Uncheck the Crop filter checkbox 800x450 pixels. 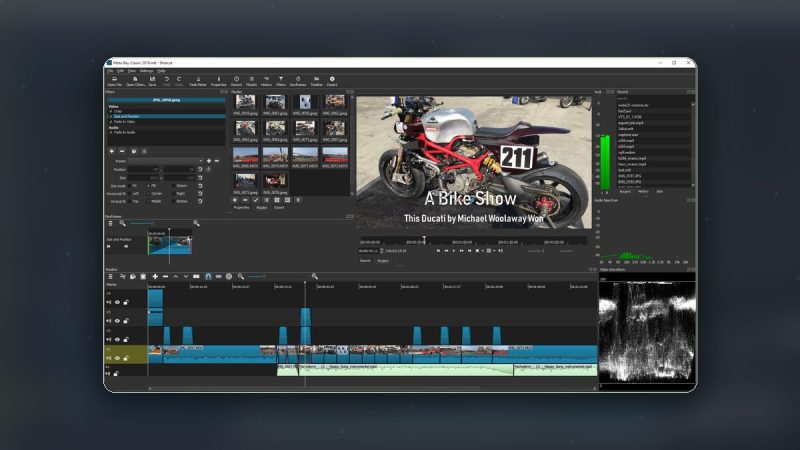click(x=111, y=111)
